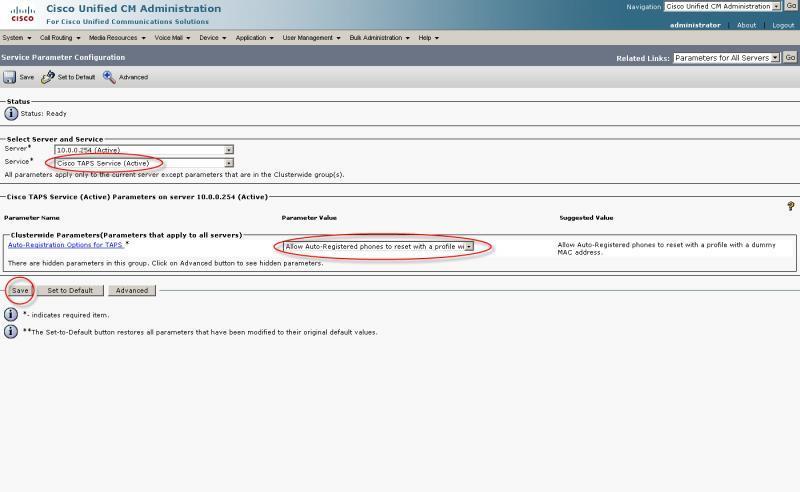
Task: Click the Save disk icon in toolbar
Action: point(10,77)
